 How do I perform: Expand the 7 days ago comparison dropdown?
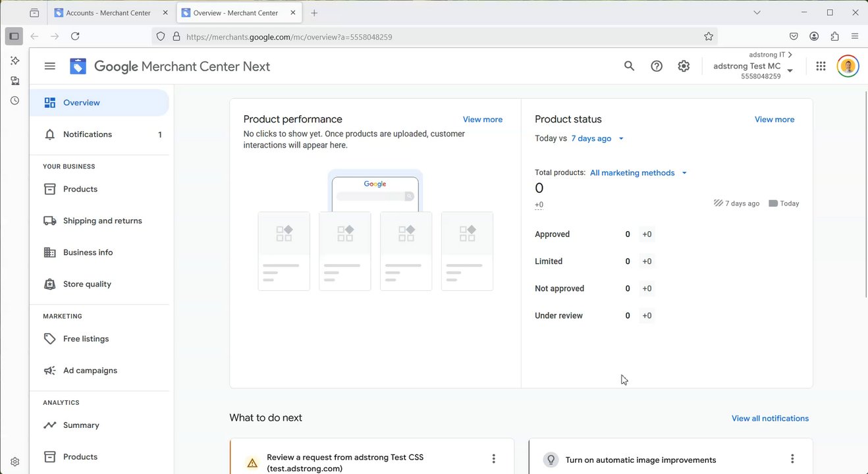597,138
